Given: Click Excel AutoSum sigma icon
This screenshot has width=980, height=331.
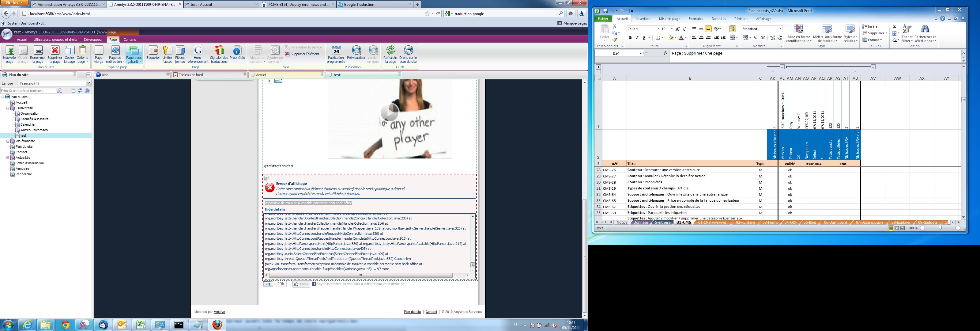Looking at the screenshot, I should [x=894, y=26].
